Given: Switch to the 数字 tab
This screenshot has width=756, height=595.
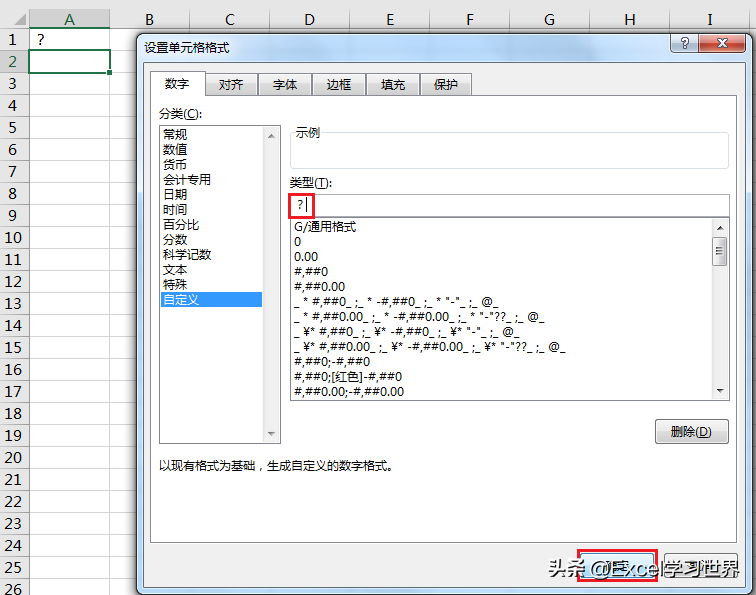Looking at the screenshot, I should 177,84.
